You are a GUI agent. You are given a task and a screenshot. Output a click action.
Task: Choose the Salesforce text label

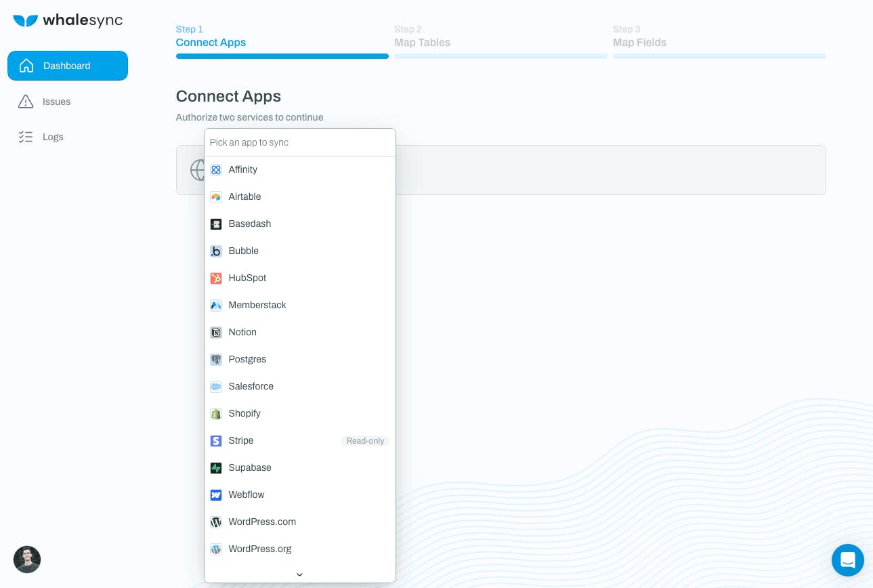pyautogui.click(x=251, y=386)
